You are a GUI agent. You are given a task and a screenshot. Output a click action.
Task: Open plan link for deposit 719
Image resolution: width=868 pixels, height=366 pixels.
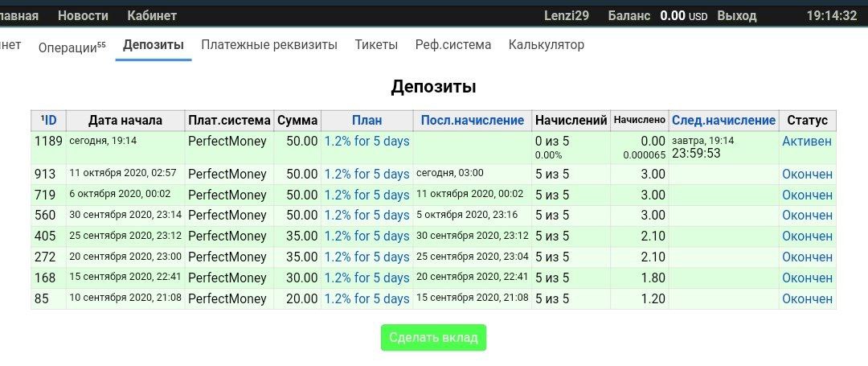point(366,195)
